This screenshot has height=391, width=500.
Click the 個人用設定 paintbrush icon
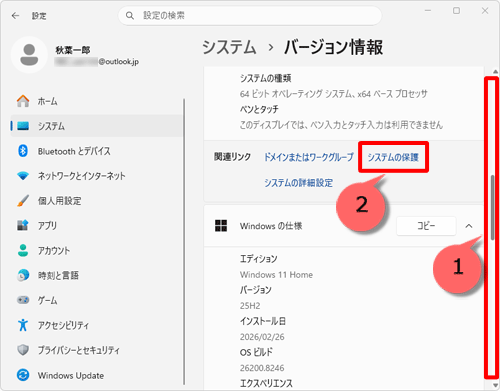(23, 201)
